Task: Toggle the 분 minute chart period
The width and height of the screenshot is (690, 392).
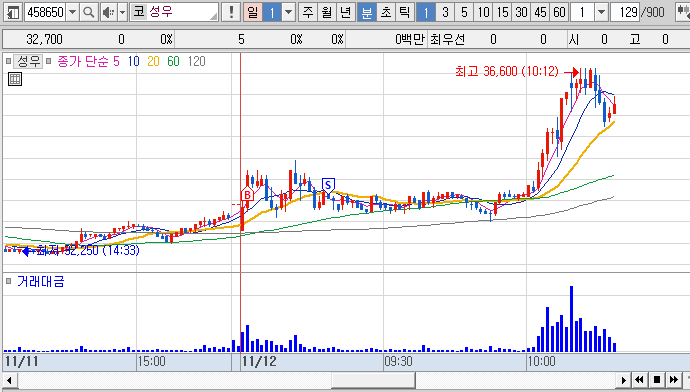Action: (367, 12)
